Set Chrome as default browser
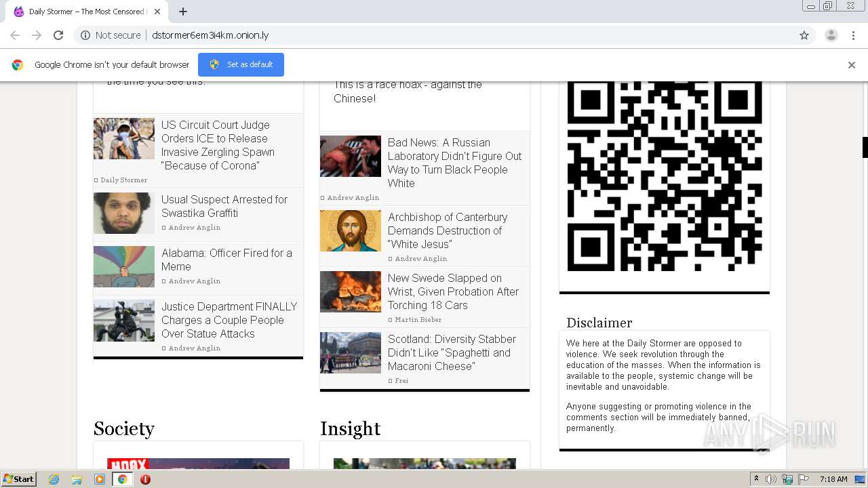This screenshot has height=488, width=868. 241,64
